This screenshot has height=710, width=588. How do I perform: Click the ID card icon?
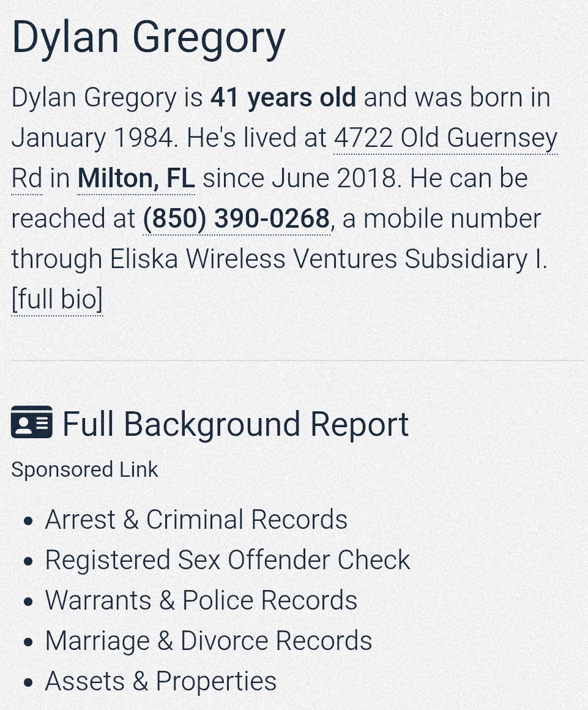(x=31, y=422)
